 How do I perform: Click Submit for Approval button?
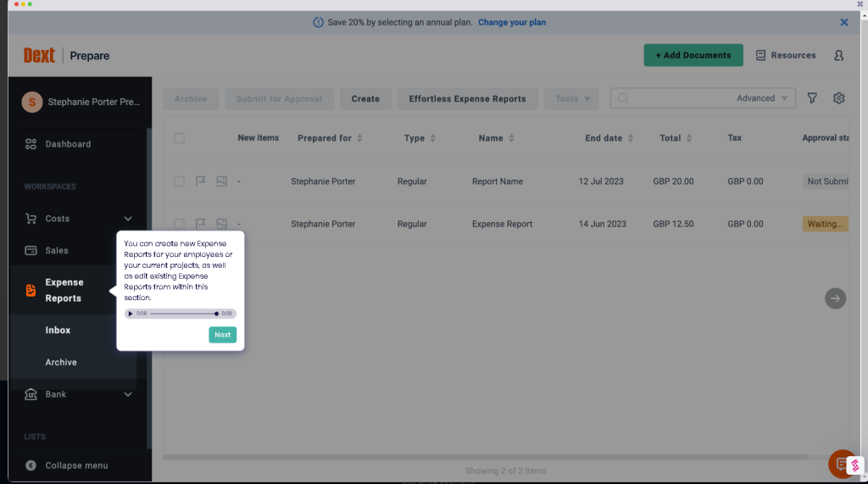coord(279,98)
